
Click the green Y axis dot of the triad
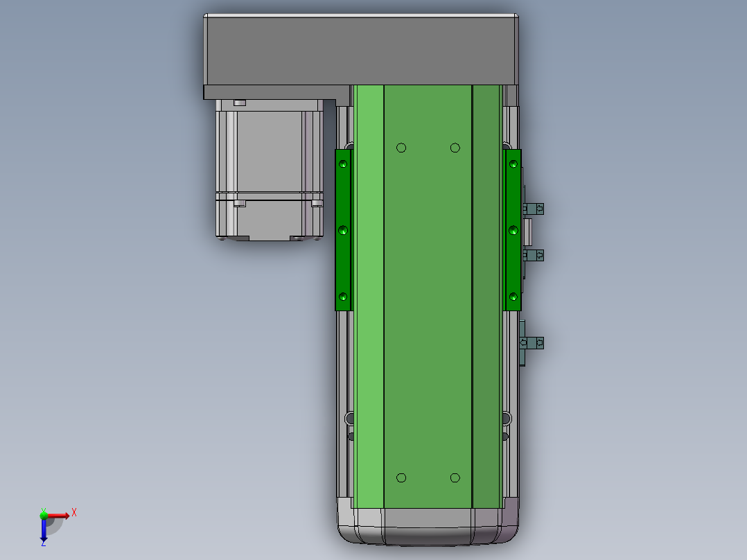(44, 515)
